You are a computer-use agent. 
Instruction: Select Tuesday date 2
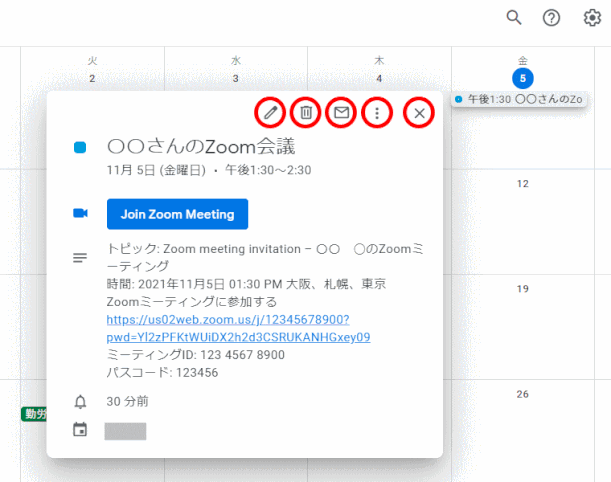pyautogui.click(x=92, y=78)
